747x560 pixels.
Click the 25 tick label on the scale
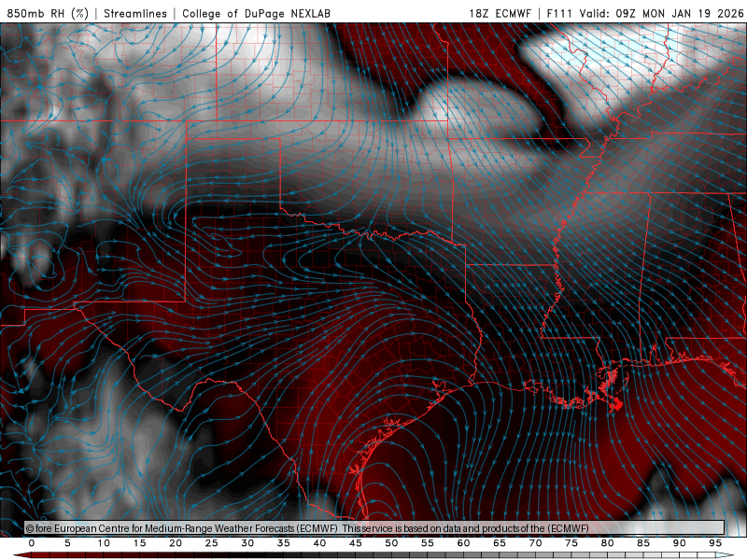(x=211, y=543)
